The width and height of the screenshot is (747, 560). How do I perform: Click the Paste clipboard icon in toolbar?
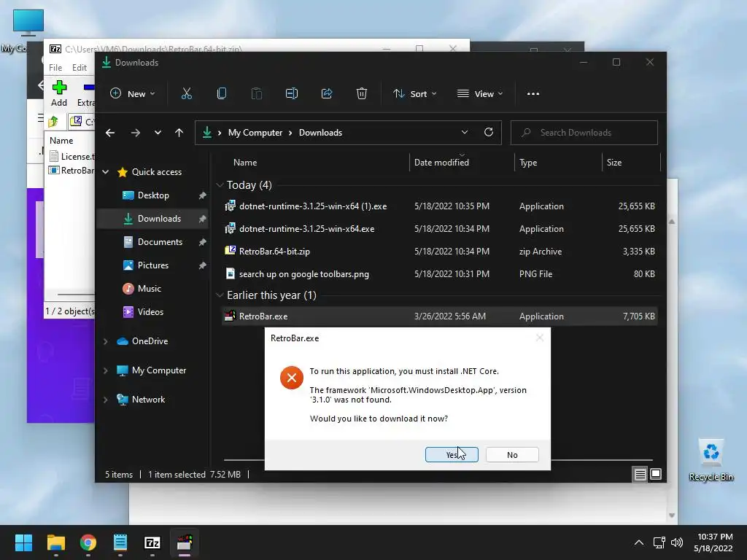(256, 94)
